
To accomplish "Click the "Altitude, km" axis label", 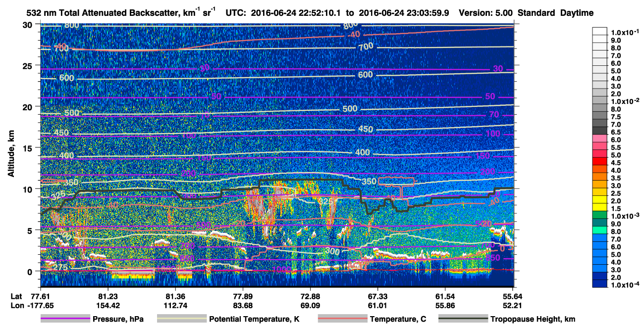I will (11, 154).
